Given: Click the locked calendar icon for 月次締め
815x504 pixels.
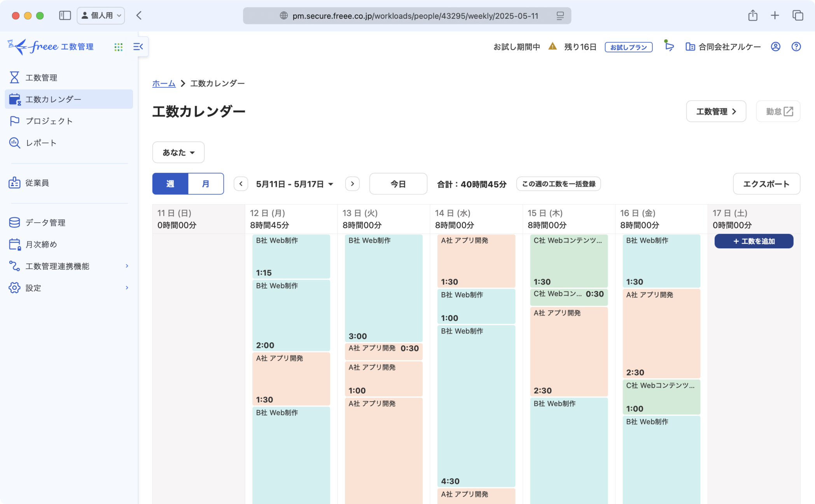Looking at the screenshot, I should pyautogui.click(x=15, y=244).
